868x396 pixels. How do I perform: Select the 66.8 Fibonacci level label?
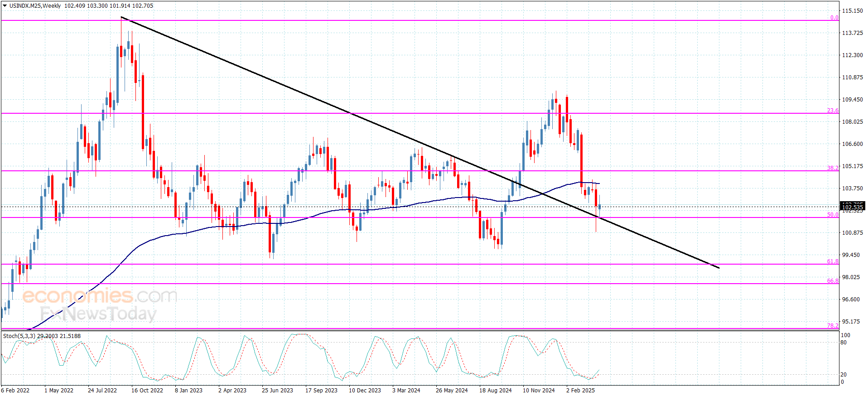pyautogui.click(x=833, y=281)
